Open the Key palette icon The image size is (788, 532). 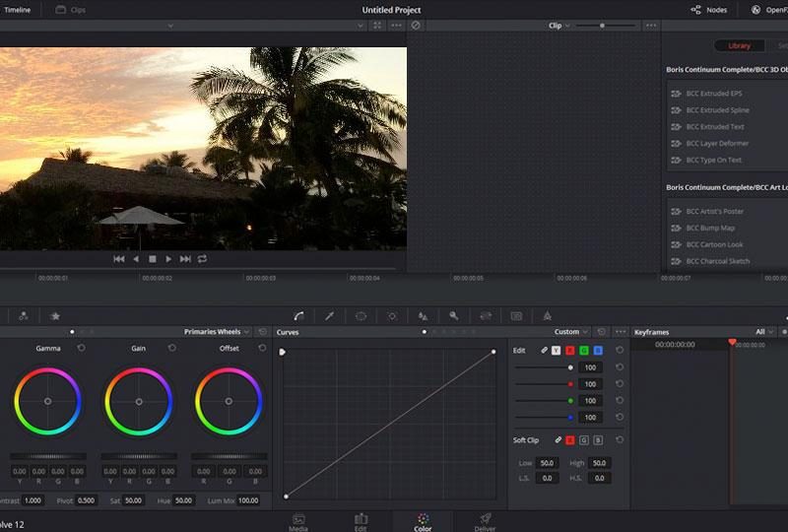(x=454, y=316)
